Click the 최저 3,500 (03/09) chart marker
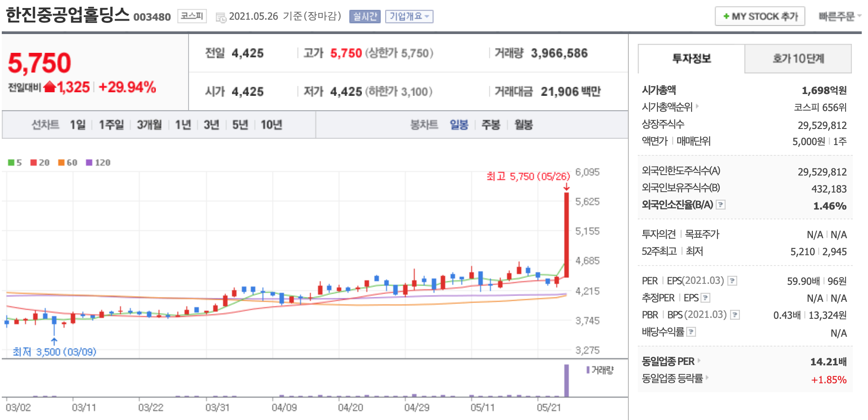This screenshot has width=868, height=420. coord(54,352)
